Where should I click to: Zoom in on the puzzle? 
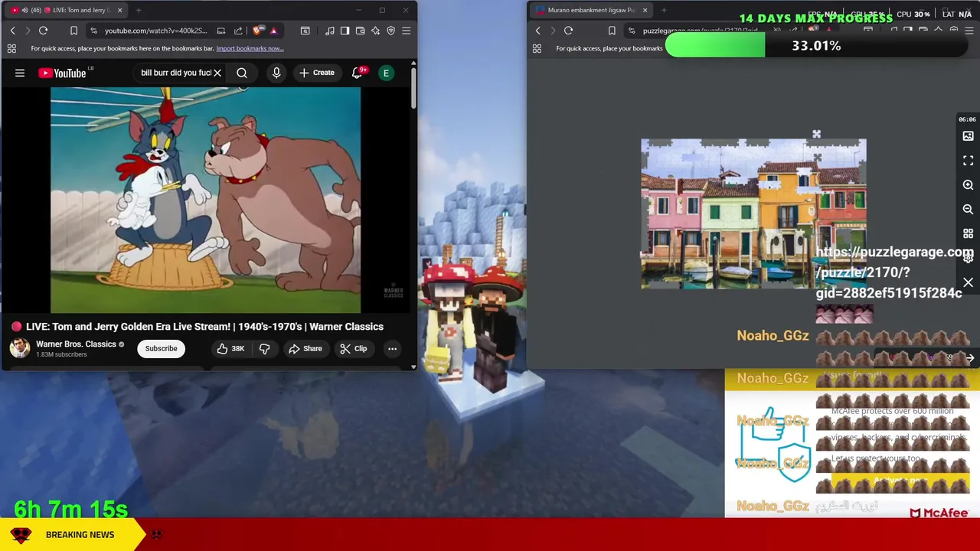pyautogui.click(x=968, y=185)
